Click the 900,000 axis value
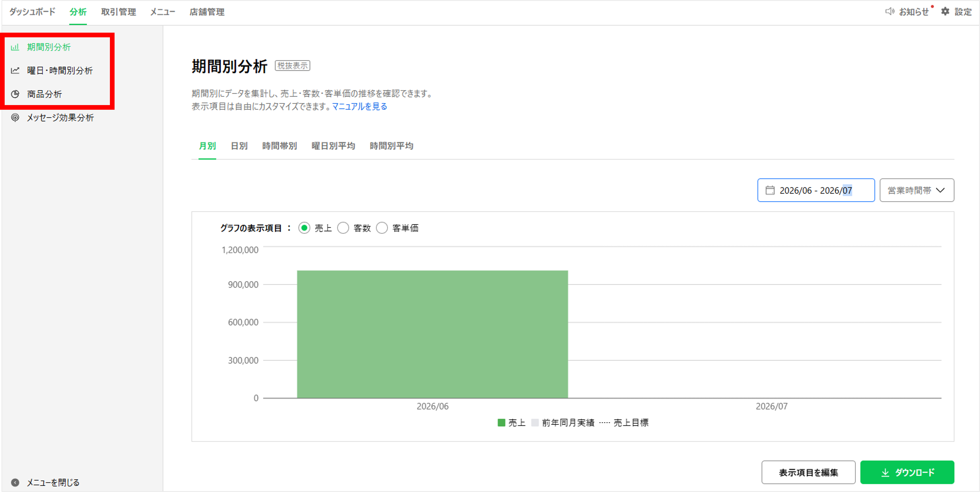This screenshot has width=980, height=492. 243,284
